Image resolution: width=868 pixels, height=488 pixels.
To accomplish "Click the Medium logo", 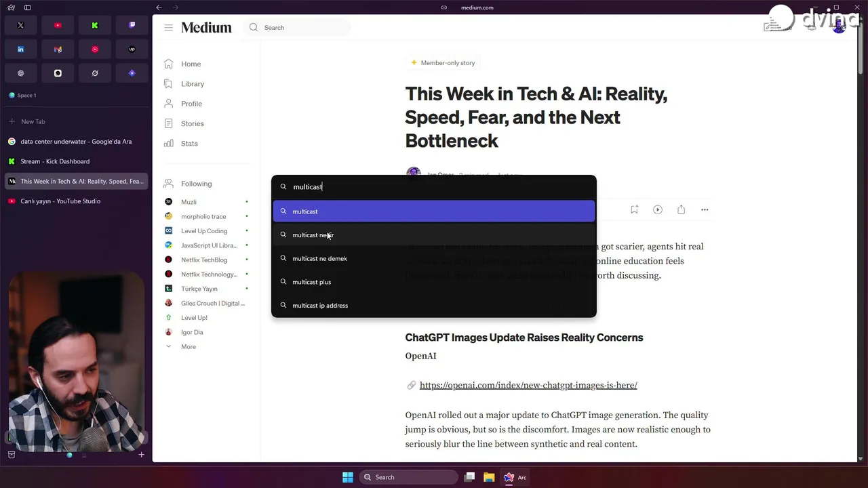I will [x=206, y=28].
